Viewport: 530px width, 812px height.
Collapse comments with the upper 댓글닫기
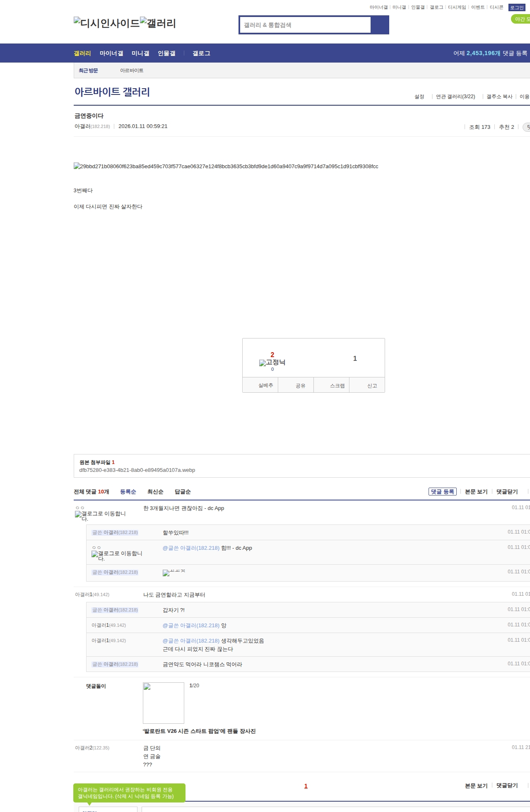click(507, 492)
